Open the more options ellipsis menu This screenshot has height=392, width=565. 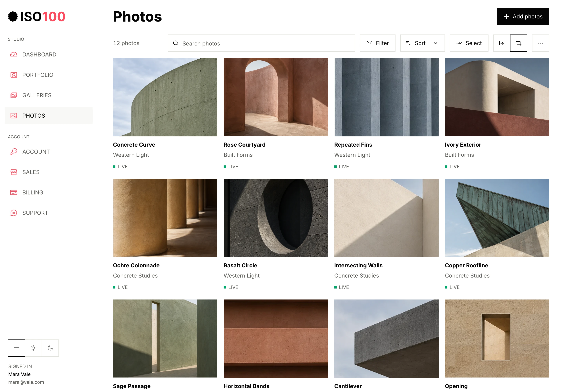pos(540,43)
